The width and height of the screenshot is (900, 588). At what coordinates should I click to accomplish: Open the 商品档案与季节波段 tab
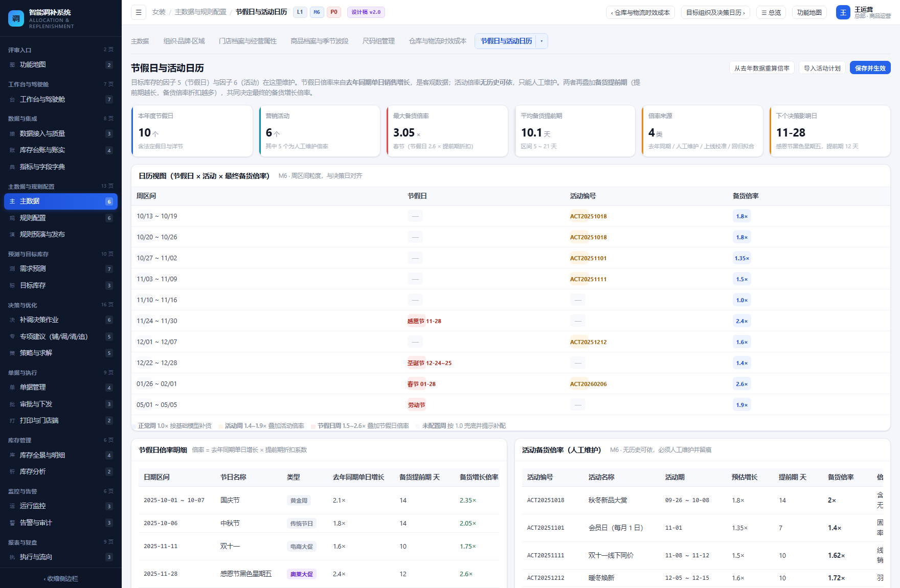pos(320,41)
